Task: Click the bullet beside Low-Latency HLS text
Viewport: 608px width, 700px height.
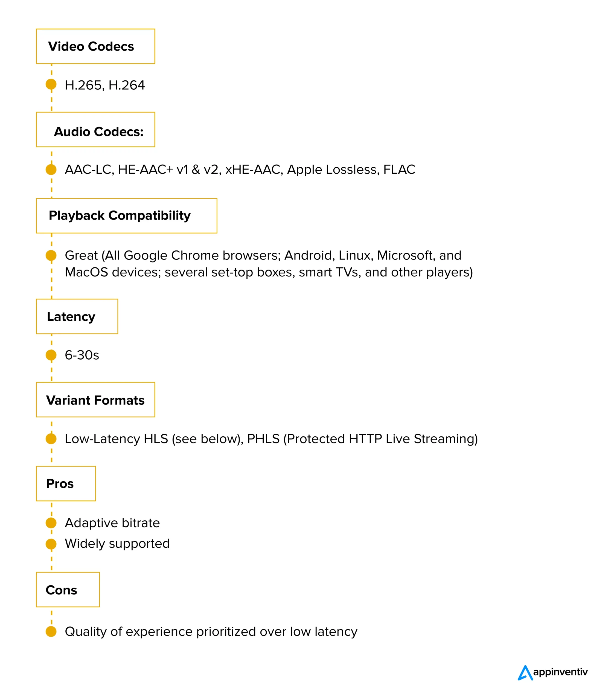Action: [51, 439]
